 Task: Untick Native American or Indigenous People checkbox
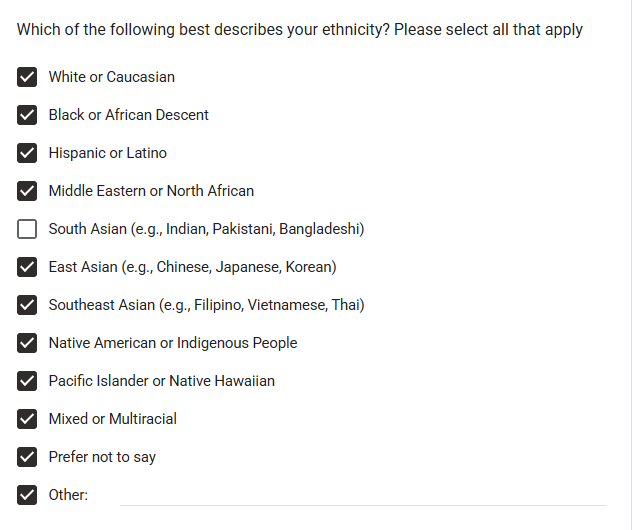click(27, 343)
